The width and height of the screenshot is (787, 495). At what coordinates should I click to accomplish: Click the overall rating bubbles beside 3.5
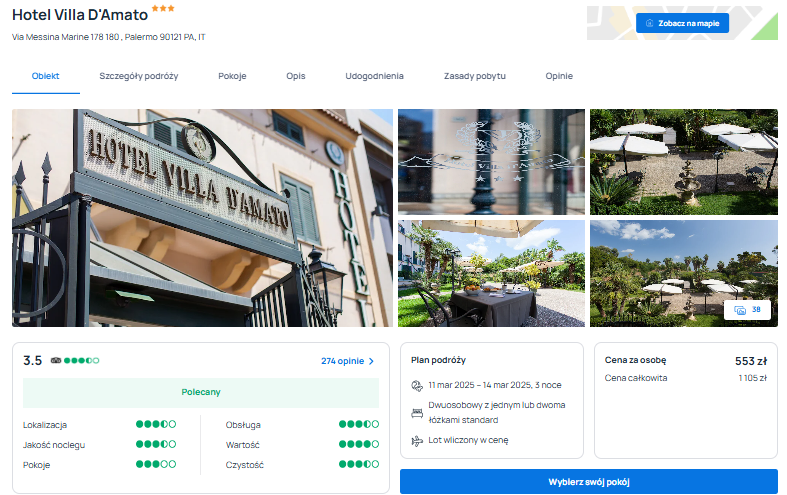(x=81, y=360)
